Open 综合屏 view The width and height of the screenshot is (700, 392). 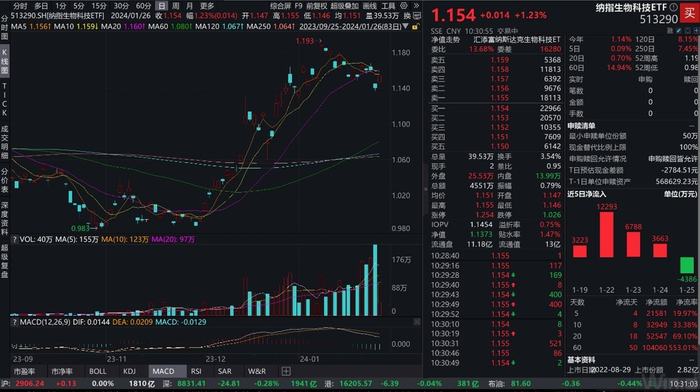click(280, 6)
